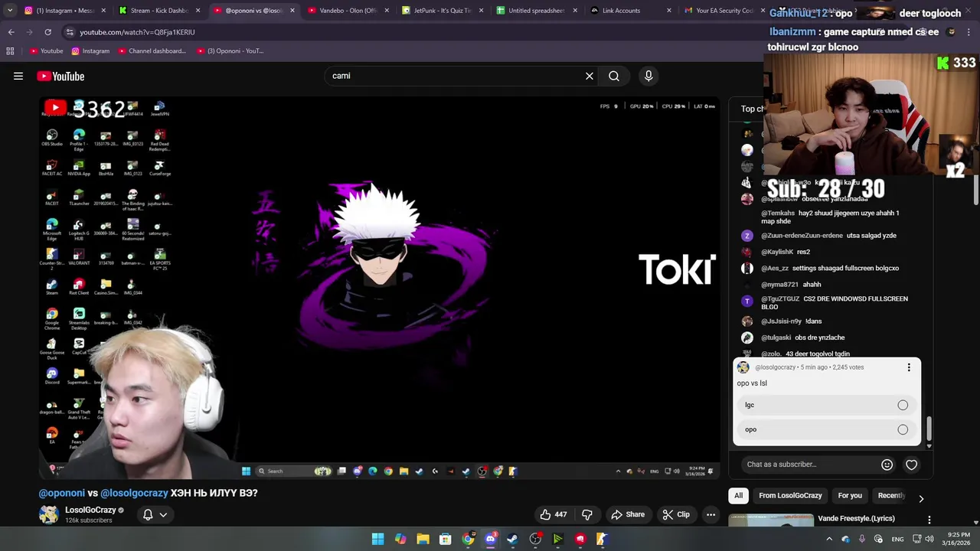Click the live chat scrollbar

tap(929, 429)
